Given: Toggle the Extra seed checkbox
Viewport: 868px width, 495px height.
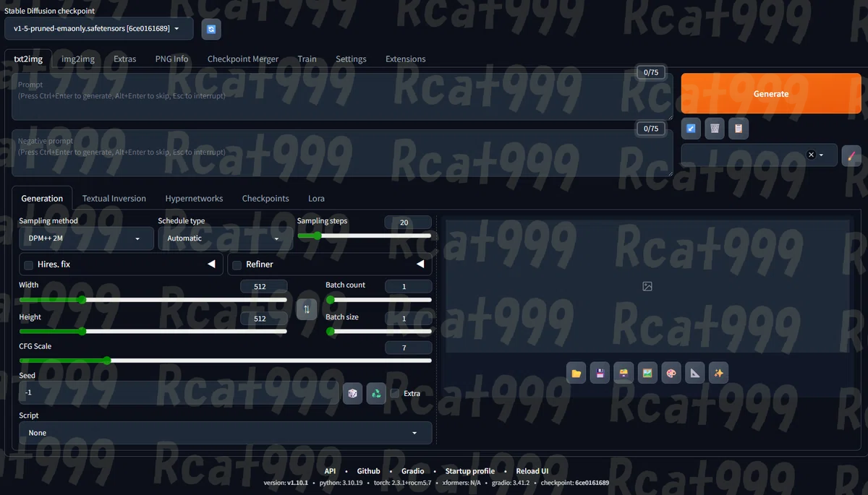Looking at the screenshot, I should (395, 393).
